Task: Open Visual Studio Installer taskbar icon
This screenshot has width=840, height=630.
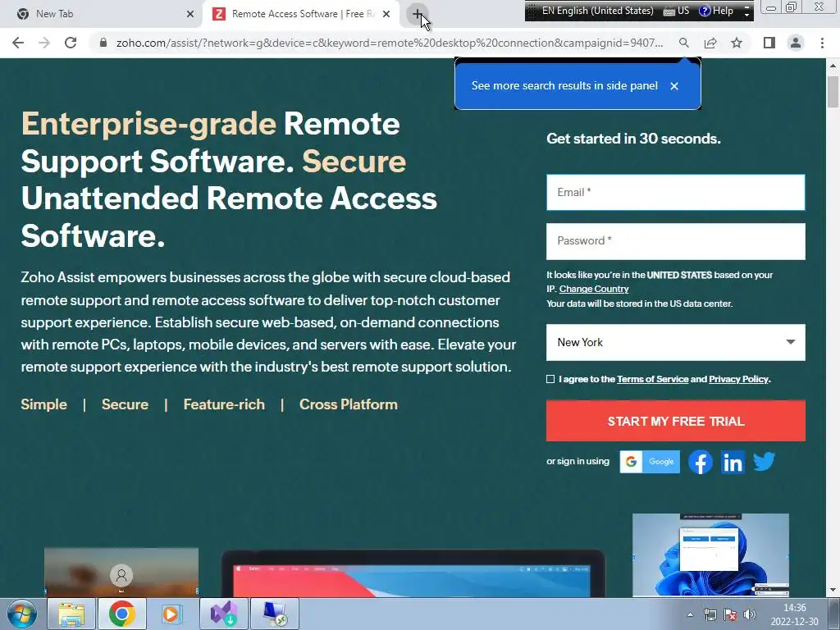Action: [x=223, y=614]
